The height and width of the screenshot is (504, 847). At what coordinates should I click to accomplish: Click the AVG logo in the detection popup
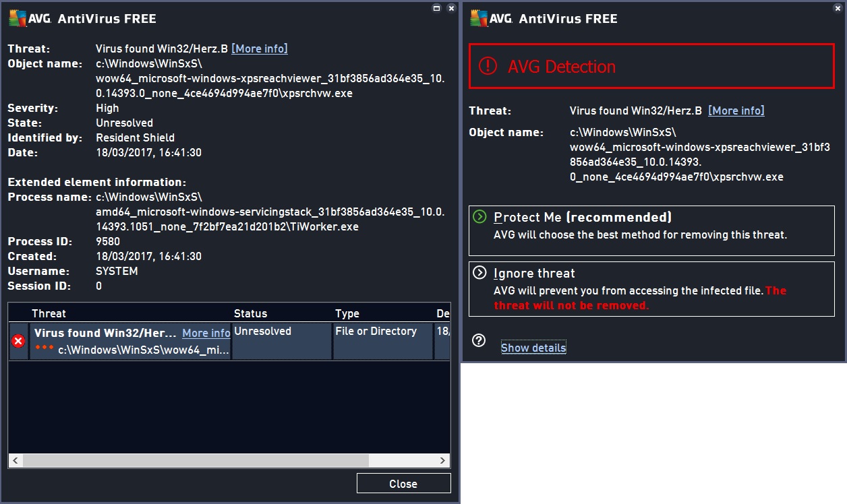[x=488, y=19]
